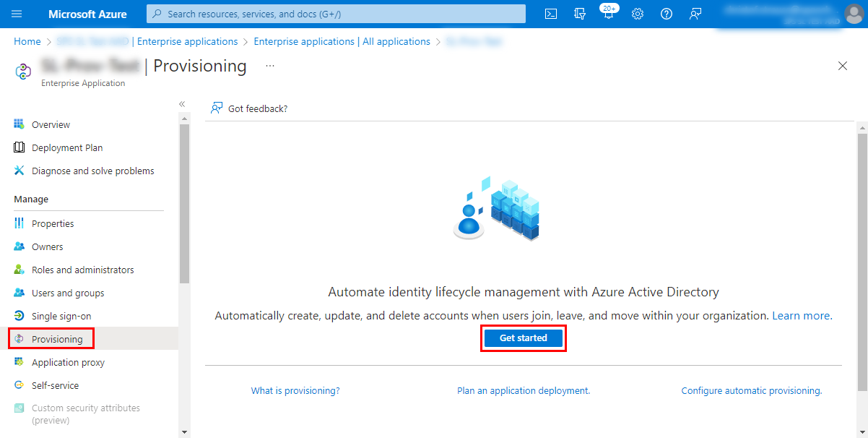The width and height of the screenshot is (868, 438).
Task: Click main content scrollbar down arrow
Action: point(862,431)
